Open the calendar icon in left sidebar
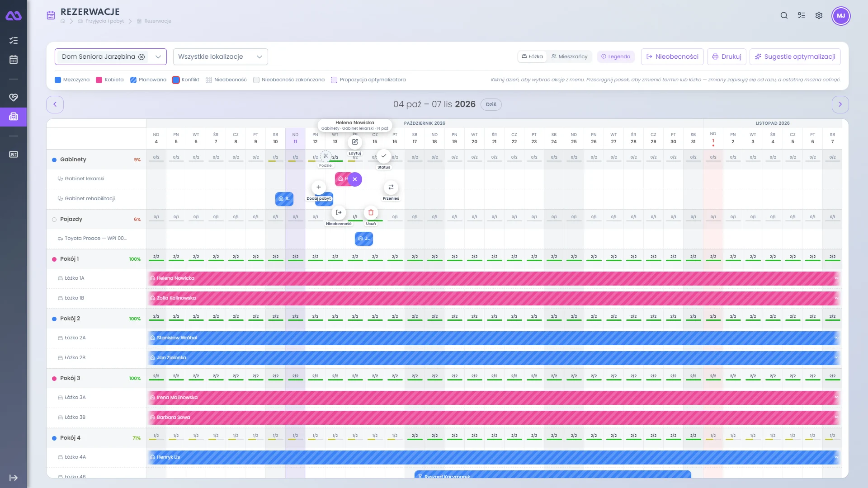868x488 pixels. click(14, 60)
